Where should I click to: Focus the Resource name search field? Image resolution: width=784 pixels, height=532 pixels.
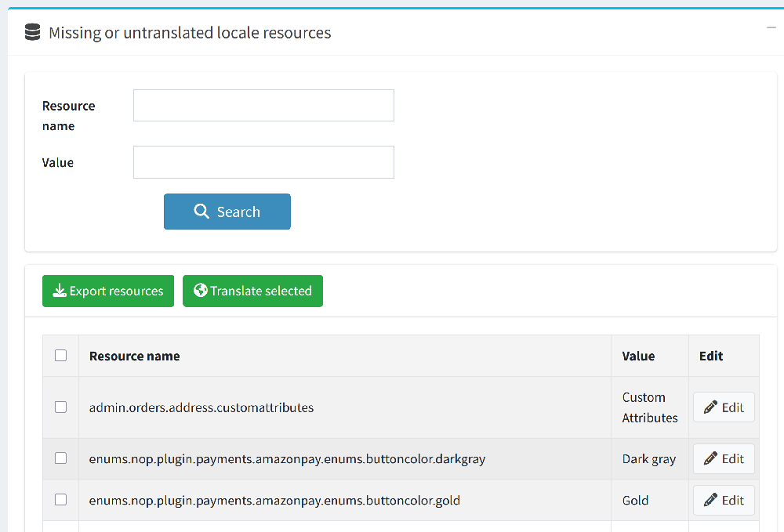tap(263, 105)
